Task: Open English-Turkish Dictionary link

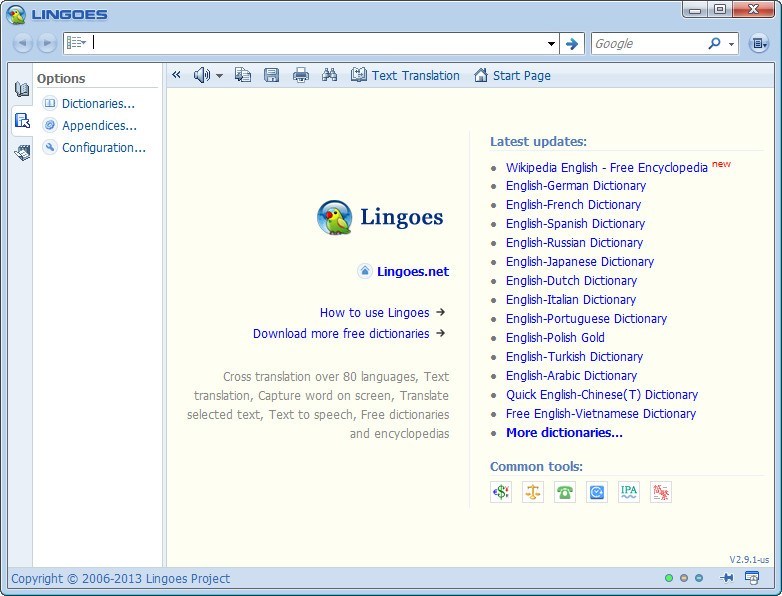Action: (574, 356)
